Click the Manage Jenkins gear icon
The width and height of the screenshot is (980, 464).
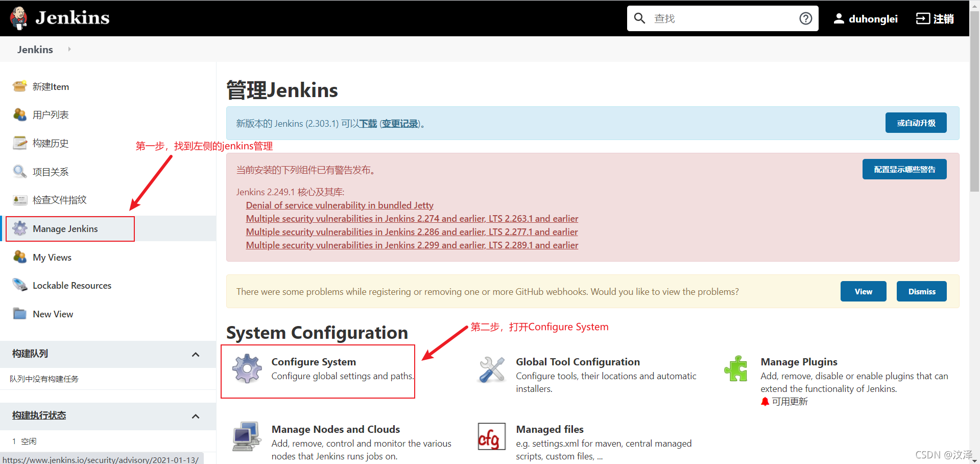click(20, 228)
